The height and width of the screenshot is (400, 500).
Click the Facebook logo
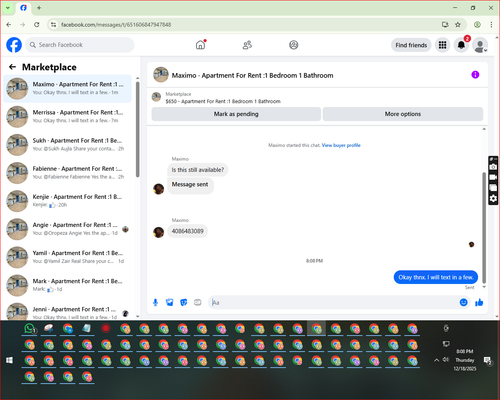(x=14, y=45)
